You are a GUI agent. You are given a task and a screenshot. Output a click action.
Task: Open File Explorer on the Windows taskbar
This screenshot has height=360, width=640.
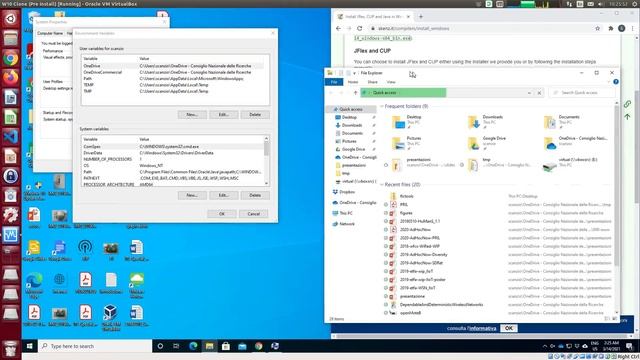209,346
